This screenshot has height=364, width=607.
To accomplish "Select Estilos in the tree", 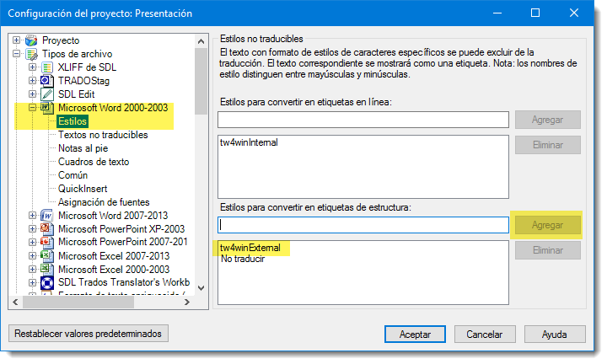I will pos(73,121).
